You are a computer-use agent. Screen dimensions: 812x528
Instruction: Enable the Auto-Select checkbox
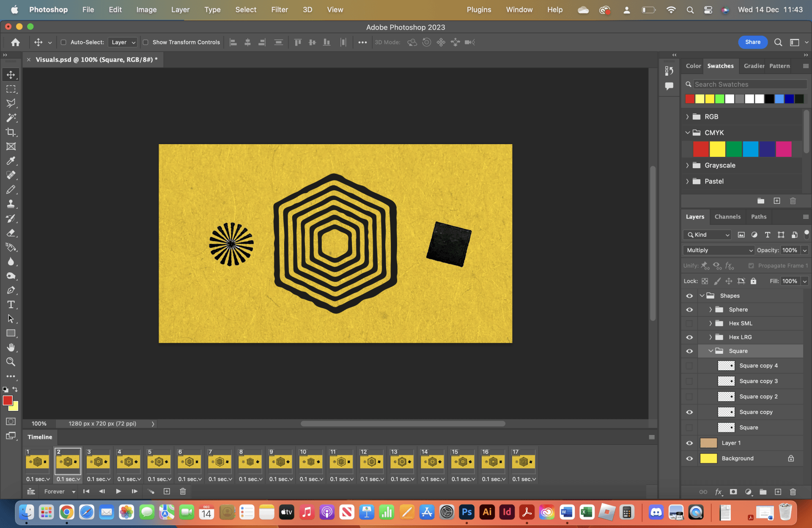coord(63,42)
